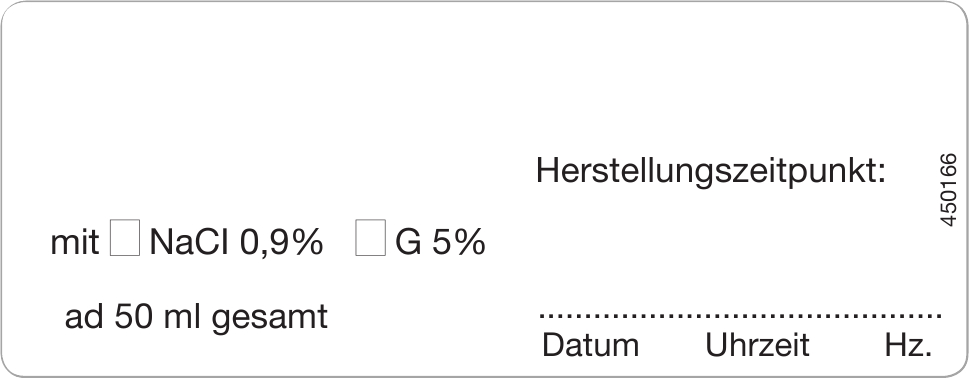Click the dotted line above Hz.
Viewport: 969px width, 378px height.
(x=908, y=315)
